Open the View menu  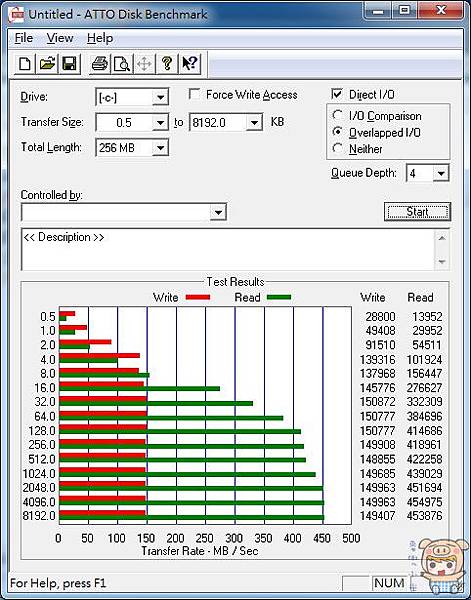(60, 38)
